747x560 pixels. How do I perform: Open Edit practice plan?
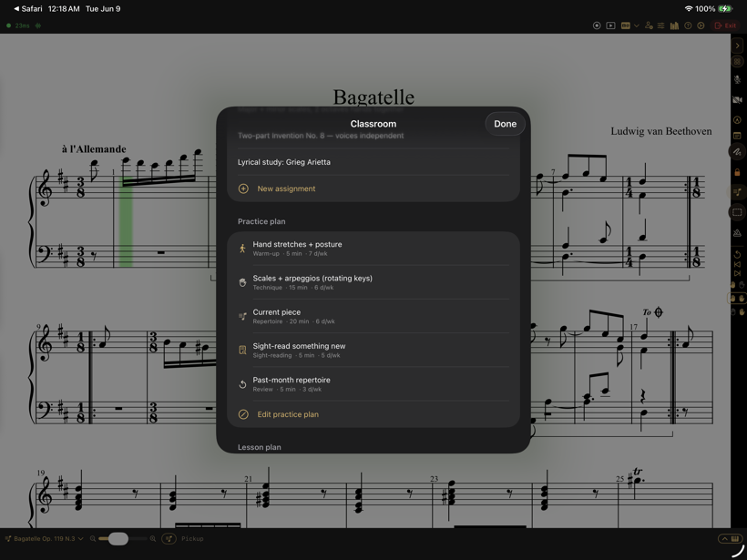point(373,414)
